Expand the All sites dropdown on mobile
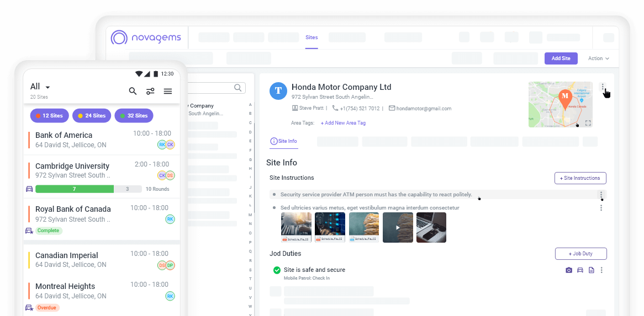This screenshot has width=644, height=316. pos(47,88)
